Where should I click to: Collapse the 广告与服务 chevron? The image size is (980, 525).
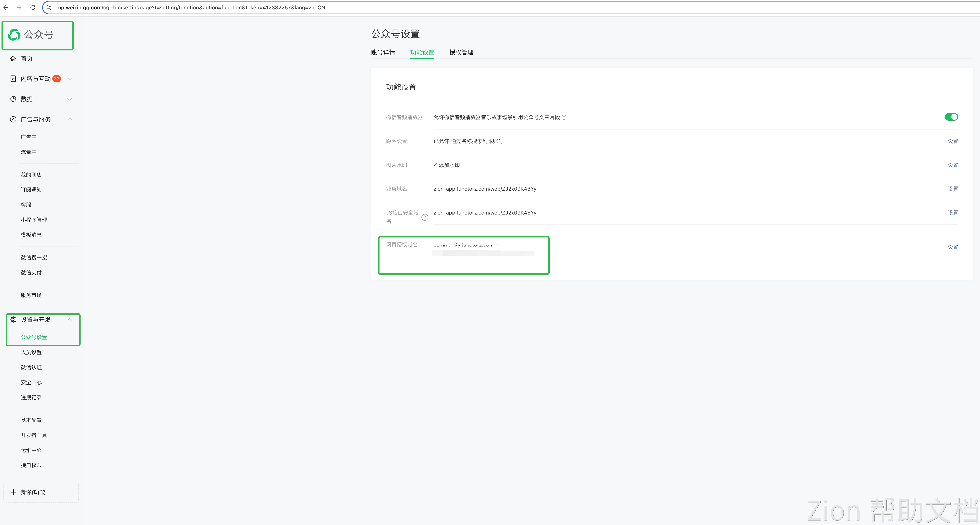[x=70, y=119]
